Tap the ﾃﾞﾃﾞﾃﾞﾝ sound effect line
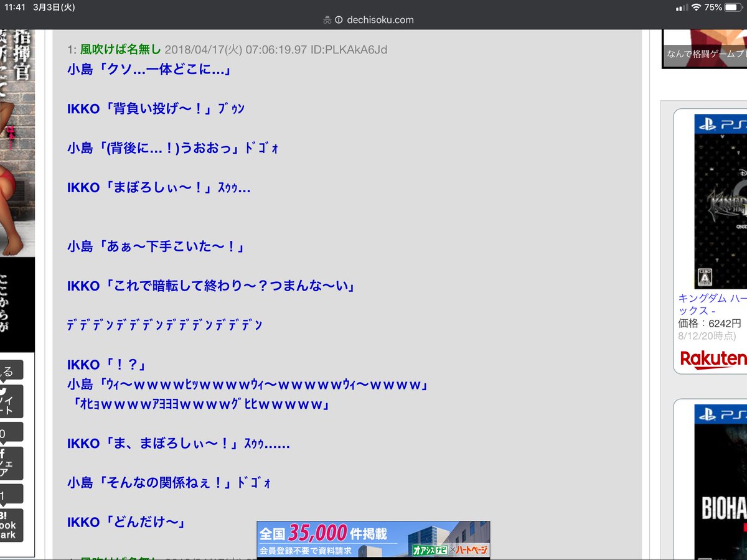This screenshot has width=747, height=560. pyautogui.click(x=165, y=325)
